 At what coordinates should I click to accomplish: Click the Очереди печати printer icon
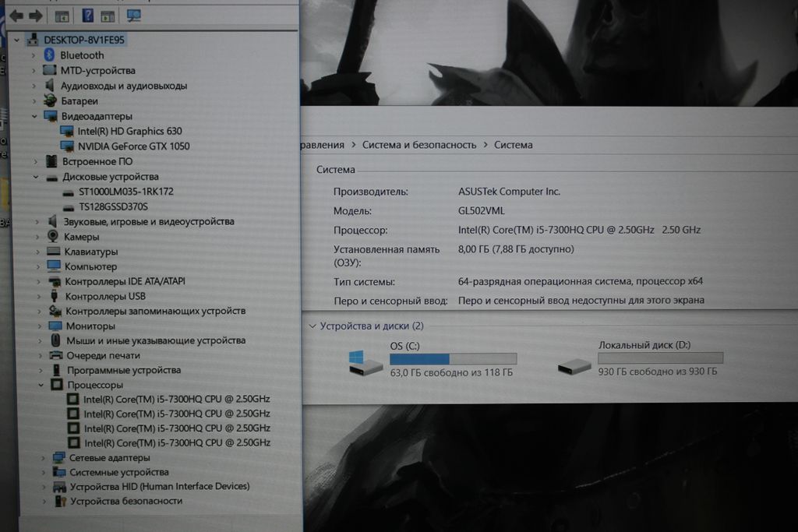(x=56, y=355)
